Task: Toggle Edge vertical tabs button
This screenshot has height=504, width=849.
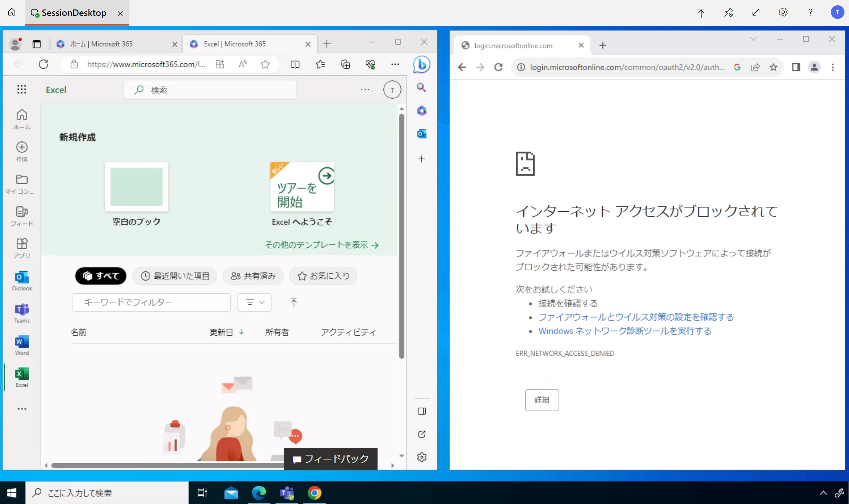Action: coord(36,44)
